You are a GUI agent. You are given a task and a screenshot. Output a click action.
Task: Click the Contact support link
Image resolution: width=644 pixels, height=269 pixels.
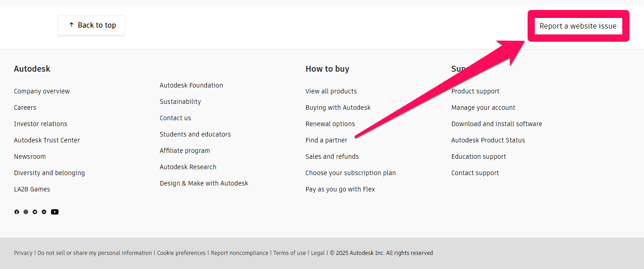tap(475, 173)
